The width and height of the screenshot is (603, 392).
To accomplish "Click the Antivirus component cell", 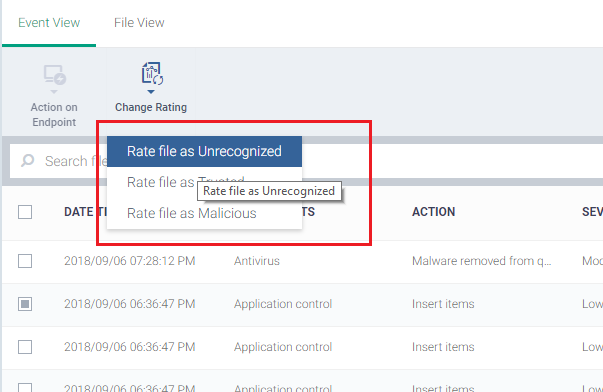I will 257,261.
